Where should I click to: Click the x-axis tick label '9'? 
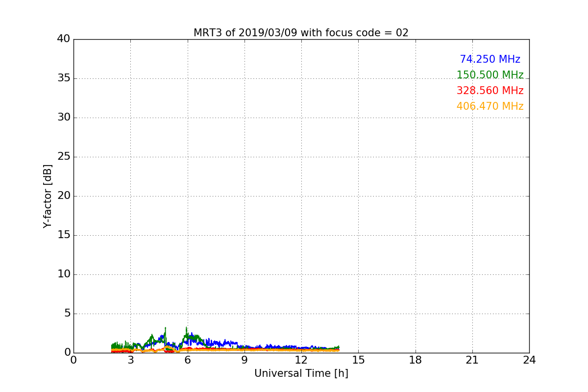click(245, 360)
